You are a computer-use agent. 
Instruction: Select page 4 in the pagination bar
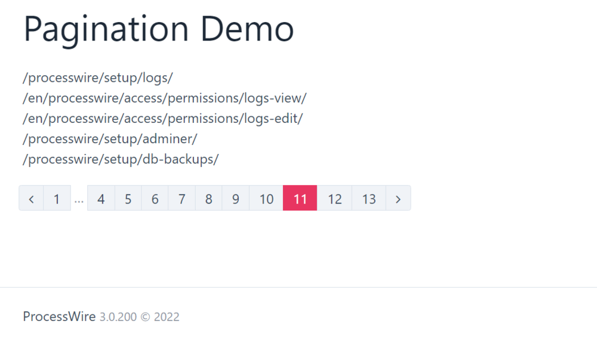tap(100, 198)
